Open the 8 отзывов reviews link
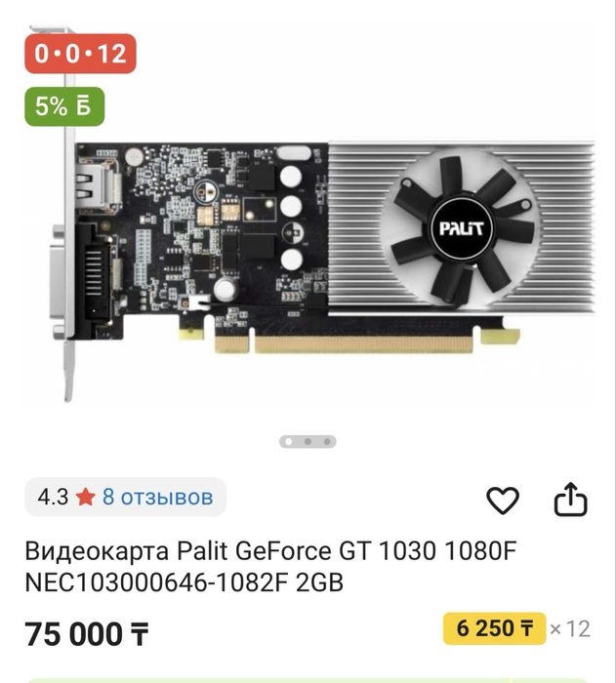 (158, 497)
